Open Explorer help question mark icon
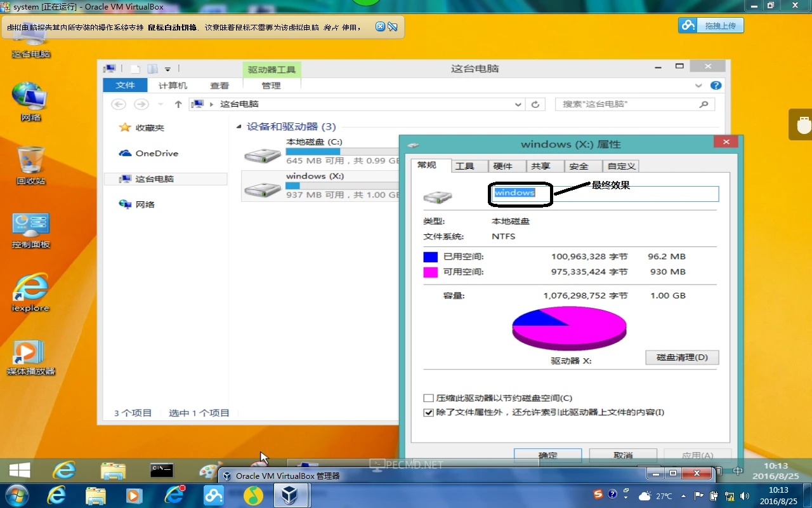The image size is (812, 508). point(716,85)
